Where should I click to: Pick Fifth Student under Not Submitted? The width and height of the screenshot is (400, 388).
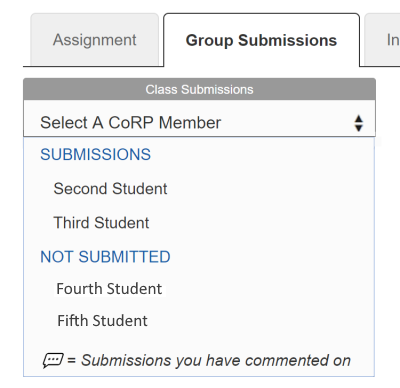click(x=102, y=321)
